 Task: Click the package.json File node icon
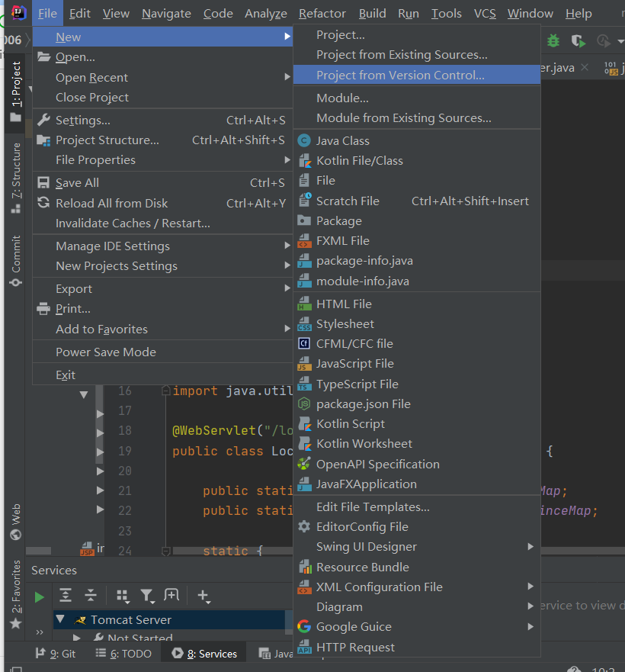(x=304, y=404)
